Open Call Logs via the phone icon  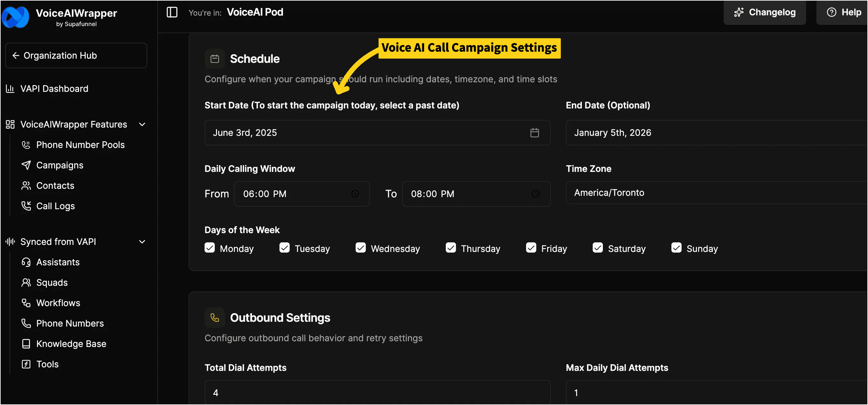coord(26,206)
